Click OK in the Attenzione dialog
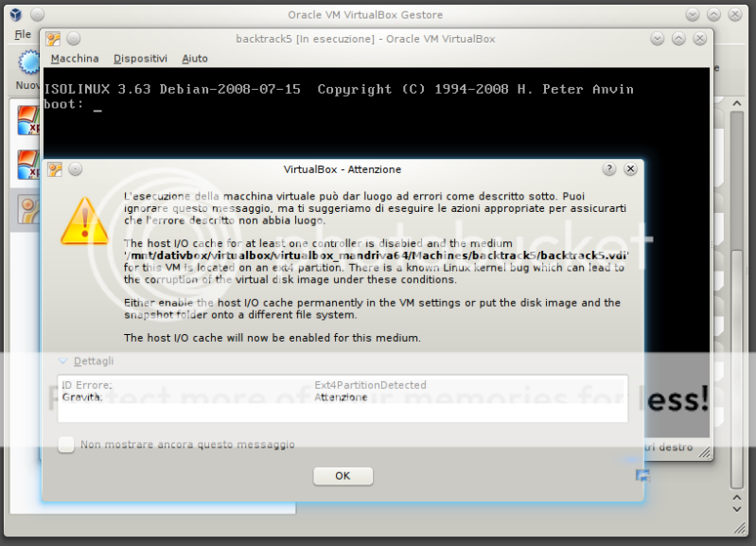 pyautogui.click(x=343, y=476)
